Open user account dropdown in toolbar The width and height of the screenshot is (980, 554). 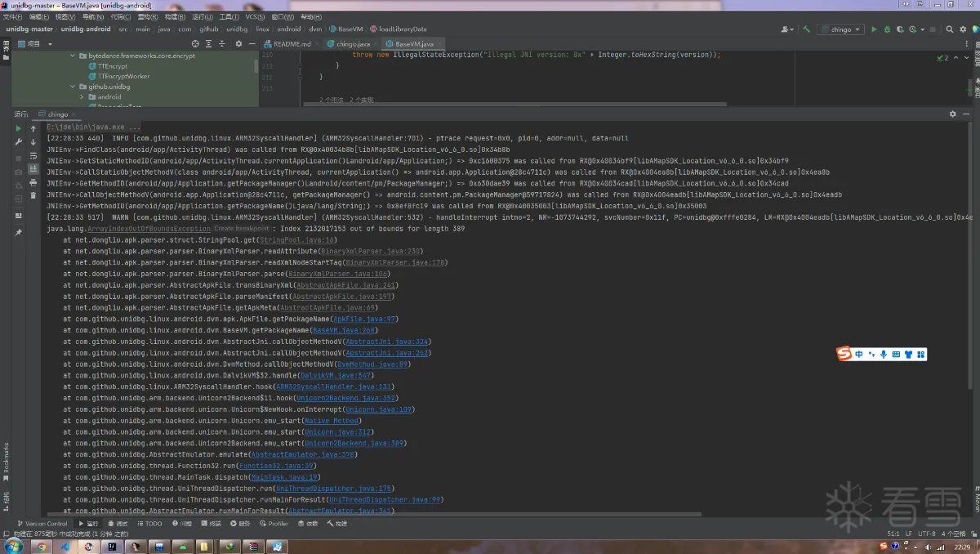coord(787,29)
